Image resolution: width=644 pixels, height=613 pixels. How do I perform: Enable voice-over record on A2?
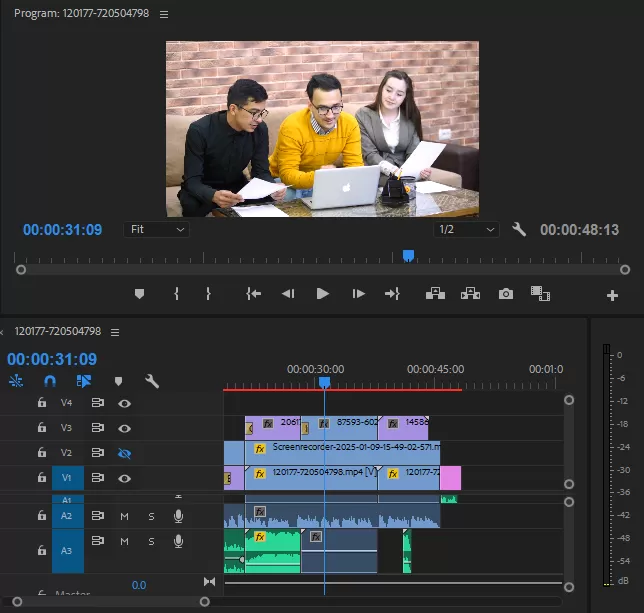[178, 516]
